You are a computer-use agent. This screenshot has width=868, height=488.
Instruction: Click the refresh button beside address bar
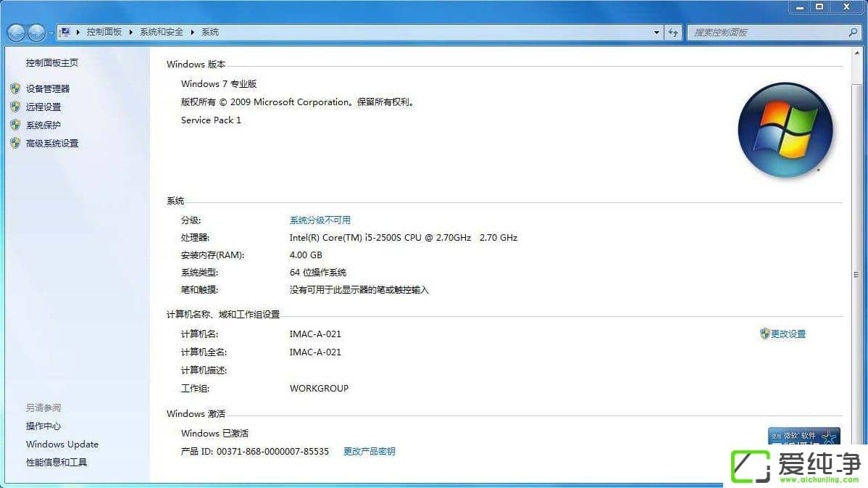[674, 33]
